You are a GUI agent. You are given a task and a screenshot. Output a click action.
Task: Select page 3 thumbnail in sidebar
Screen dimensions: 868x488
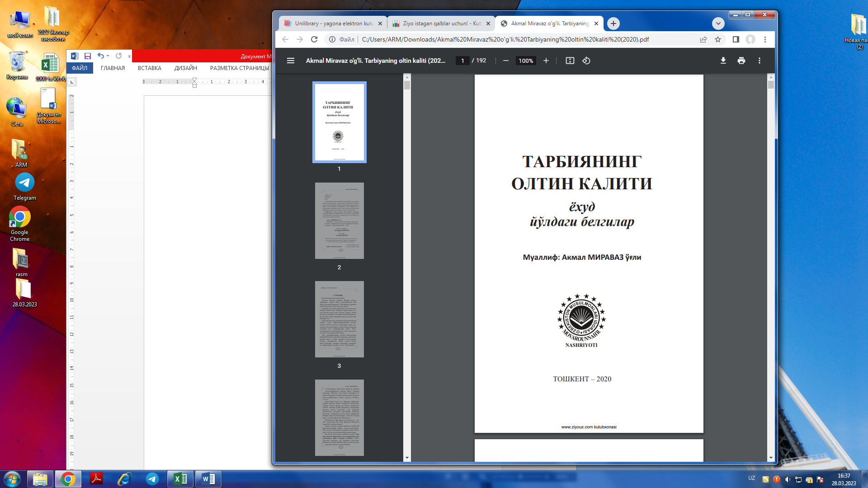[x=339, y=319]
